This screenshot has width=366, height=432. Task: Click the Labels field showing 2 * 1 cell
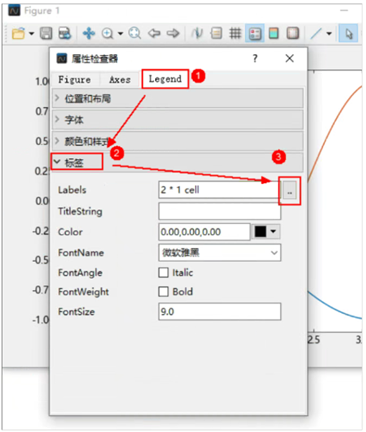pyautogui.click(x=219, y=190)
